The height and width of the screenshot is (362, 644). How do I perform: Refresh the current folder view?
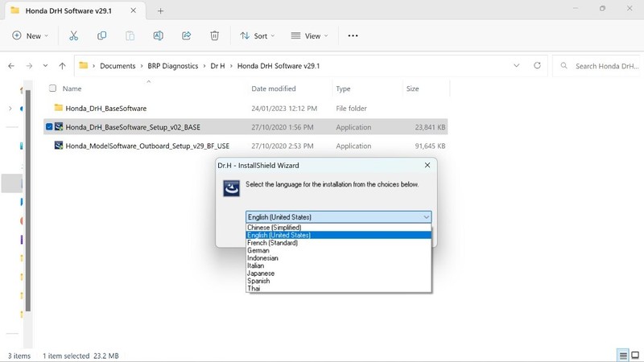(x=537, y=66)
